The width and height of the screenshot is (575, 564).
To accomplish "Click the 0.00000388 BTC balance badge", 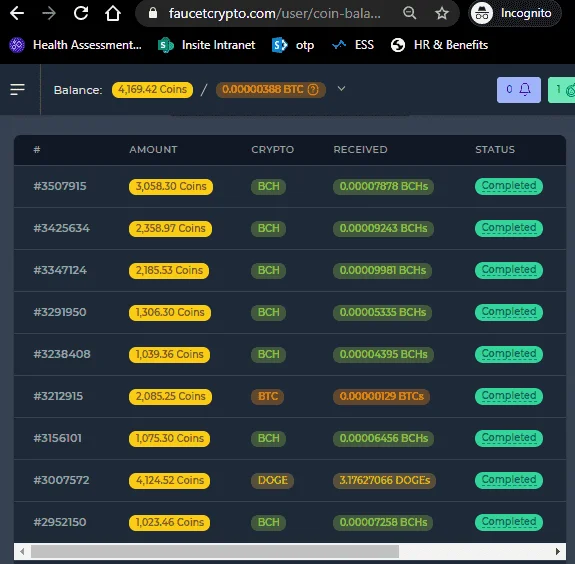I will [x=271, y=90].
